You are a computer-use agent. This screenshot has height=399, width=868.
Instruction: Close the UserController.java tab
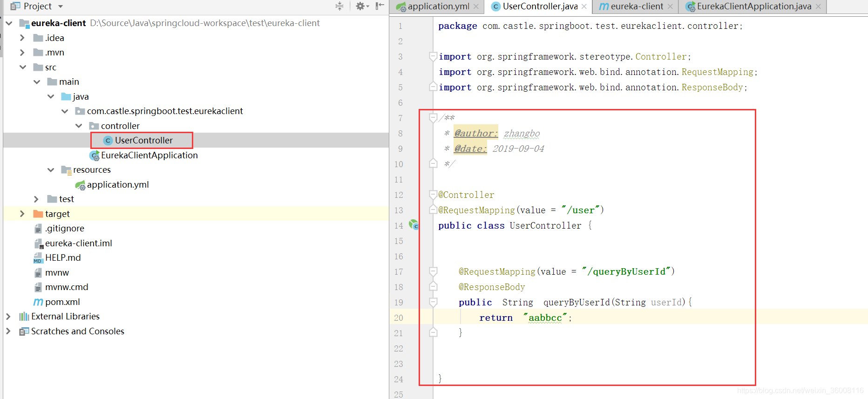pyautogui.click(x=584, y=7)
